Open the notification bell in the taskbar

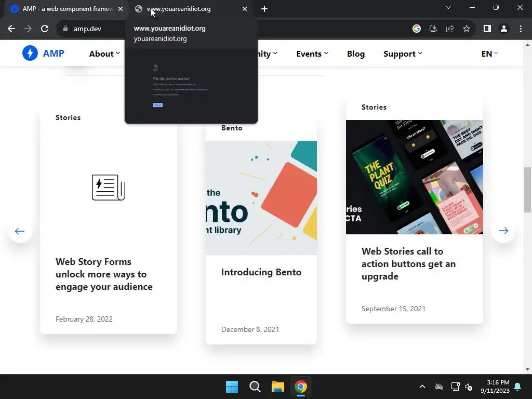pos(518,387)
